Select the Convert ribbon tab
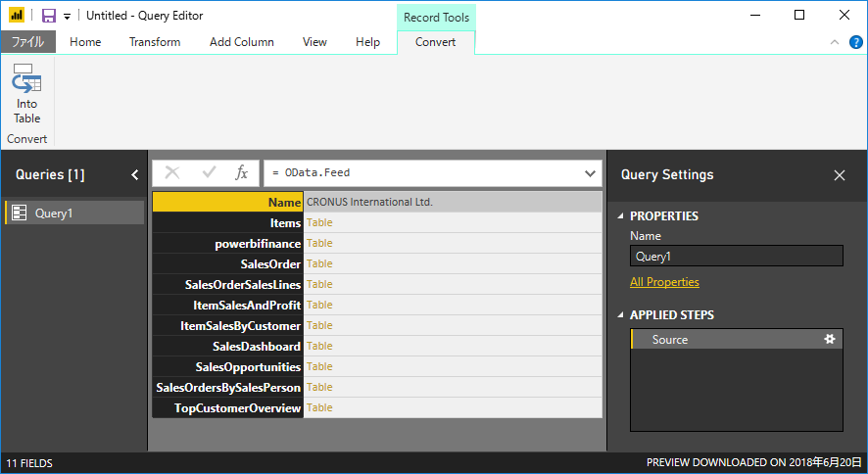Image resolution: width=868 pixels, height=474 pixels. 436,42
